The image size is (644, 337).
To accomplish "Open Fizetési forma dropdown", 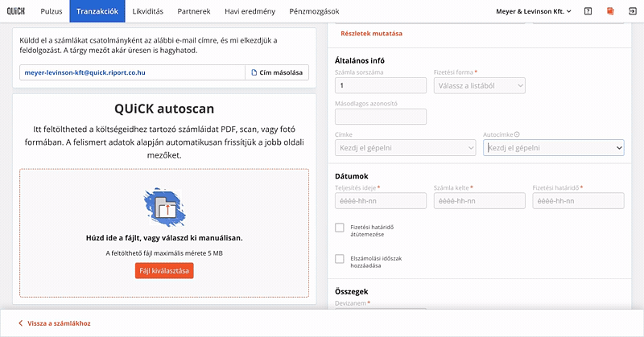I will coord(479,86).
